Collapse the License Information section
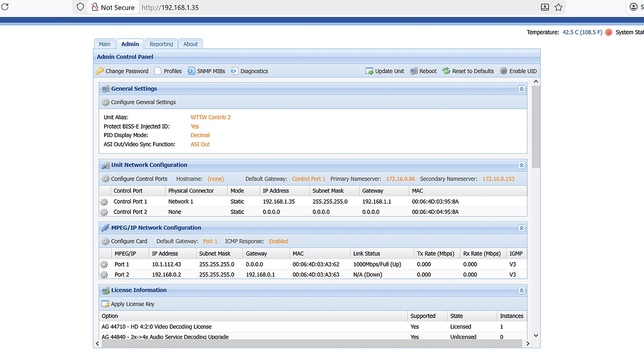Screen dimensions: 644x362 click(x=521, y=291)
